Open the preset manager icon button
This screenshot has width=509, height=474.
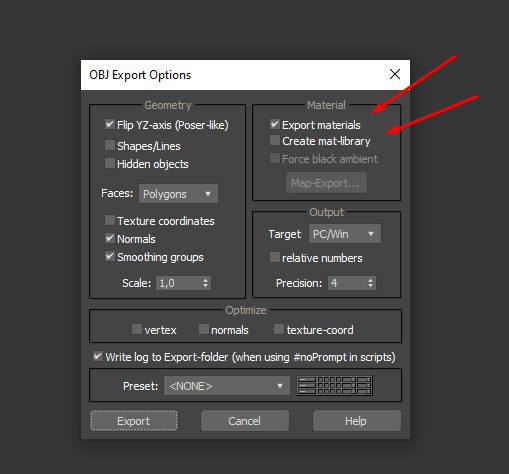[x=334, y=386]
